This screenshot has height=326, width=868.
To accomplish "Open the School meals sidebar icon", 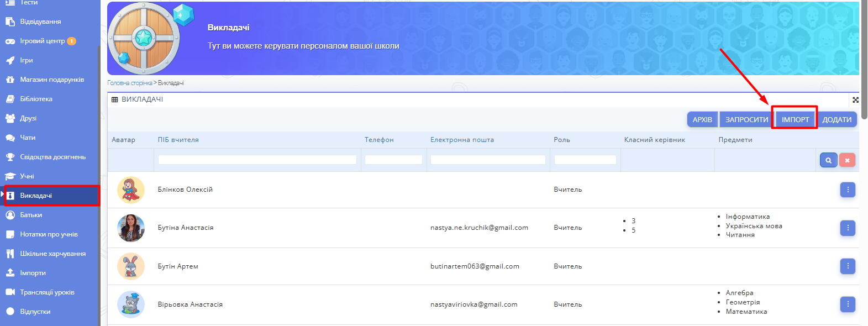I will [10, 254].
